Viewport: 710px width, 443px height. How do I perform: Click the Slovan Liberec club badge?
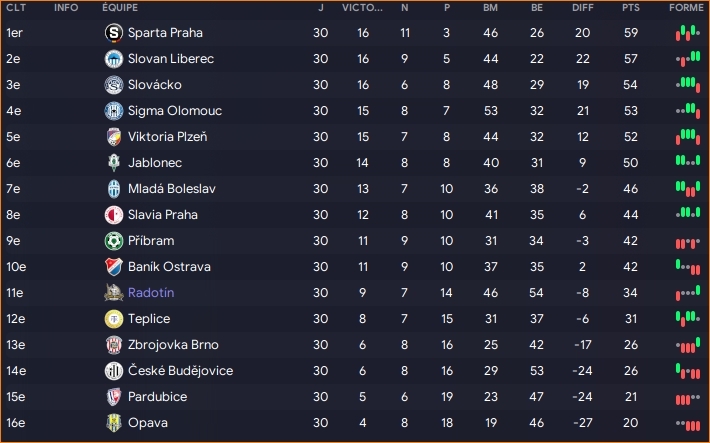(113, 59)
